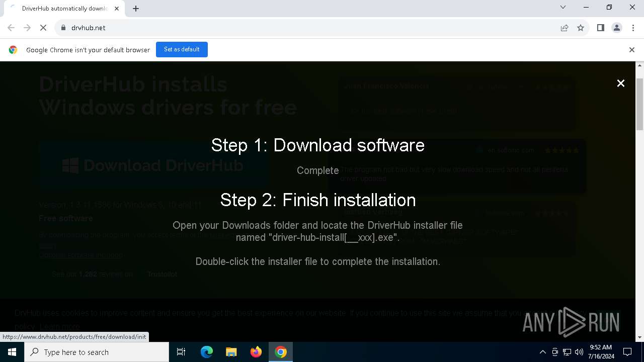Dismiss the default browser infobar
The image size is (644, 362).
click(x=631, y=50)
